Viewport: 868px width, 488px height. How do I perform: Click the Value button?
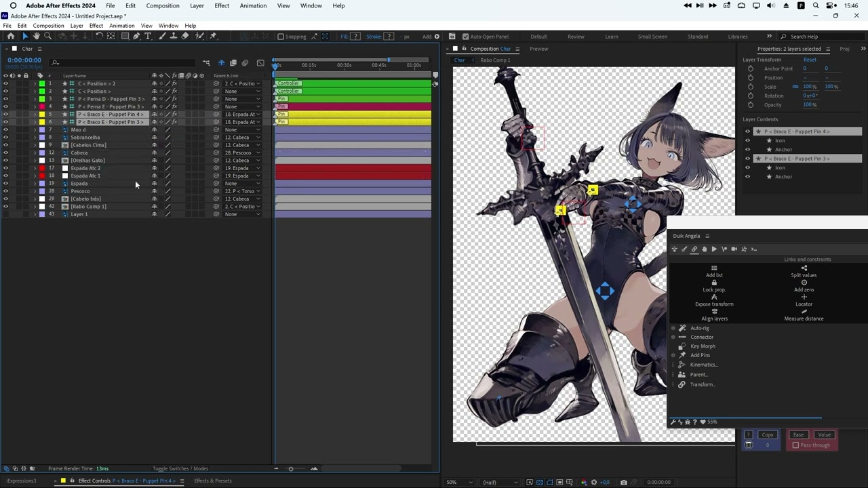pyautogui.click(x=825, y=434)
